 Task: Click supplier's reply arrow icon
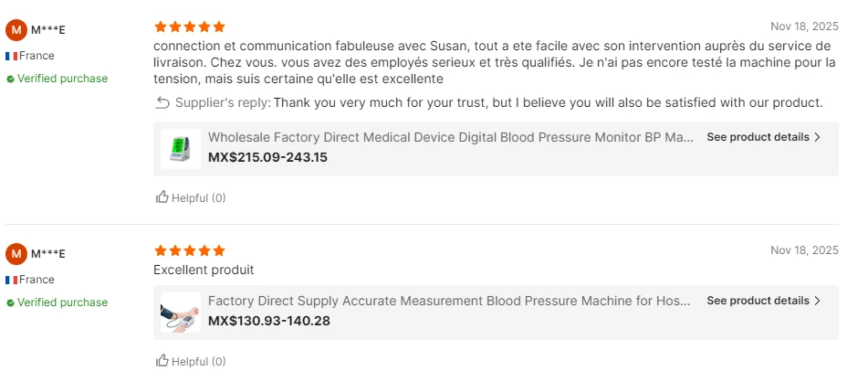[162, 102]
